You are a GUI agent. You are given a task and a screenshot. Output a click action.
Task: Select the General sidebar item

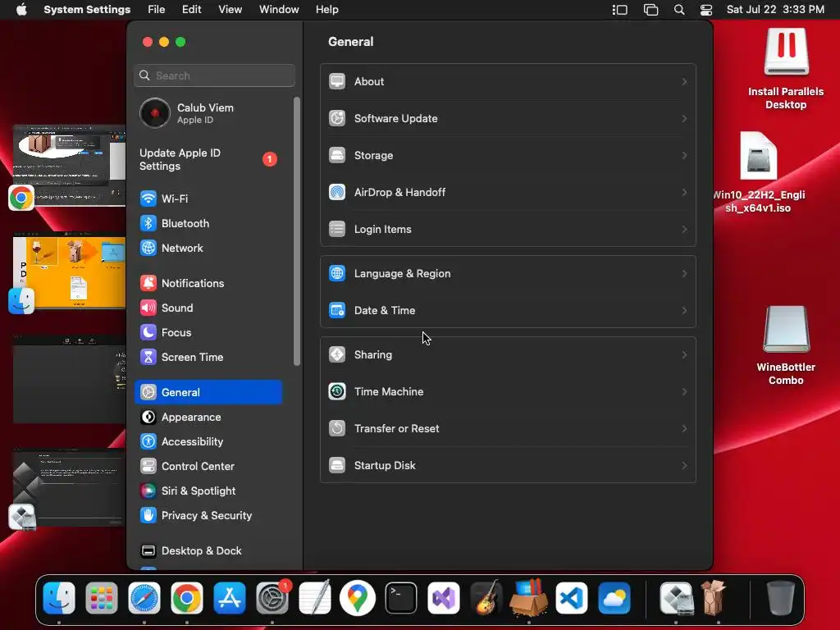pyautogui.click(x=209, y=392)
